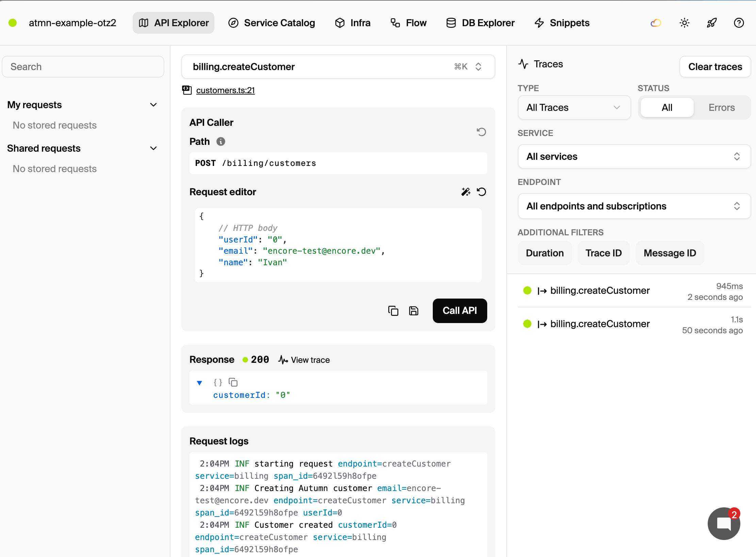The image size is (756, 557).
Task: Copy the response JSON
Action: pos(233,382)
